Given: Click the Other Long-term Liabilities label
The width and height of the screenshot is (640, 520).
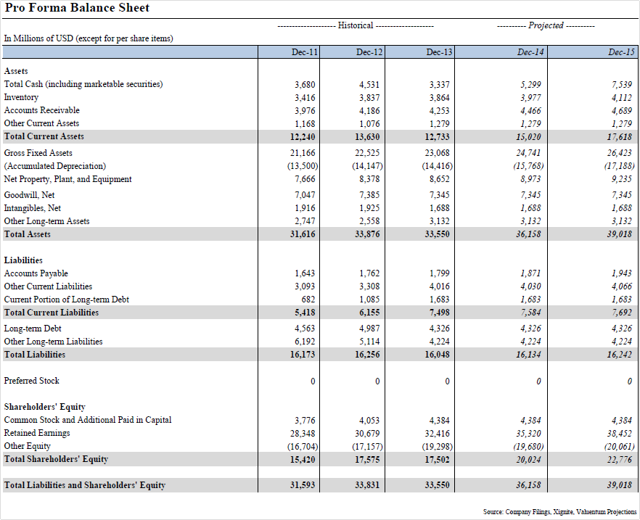Looking at the screenshot, I should coord(53,342).
